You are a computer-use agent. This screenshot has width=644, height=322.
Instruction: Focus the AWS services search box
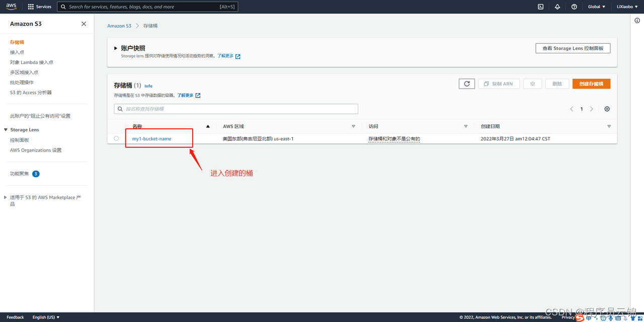point(147,7)
